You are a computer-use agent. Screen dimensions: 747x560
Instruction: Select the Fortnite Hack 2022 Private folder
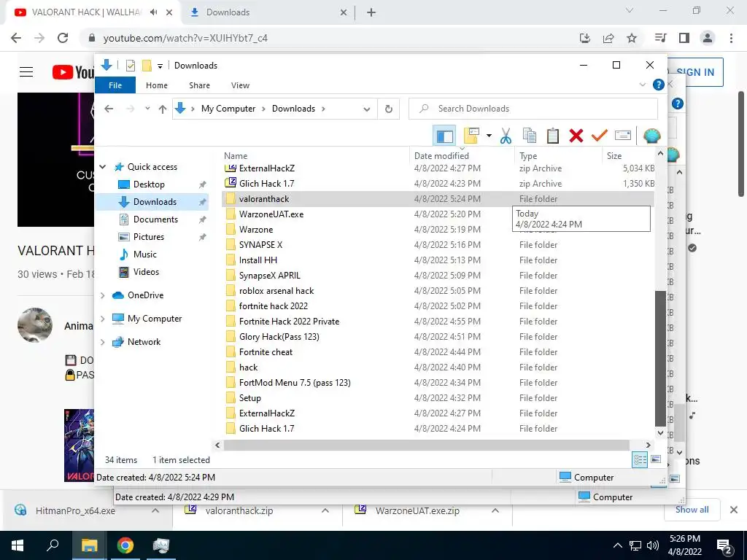click(x=289, y=322)
